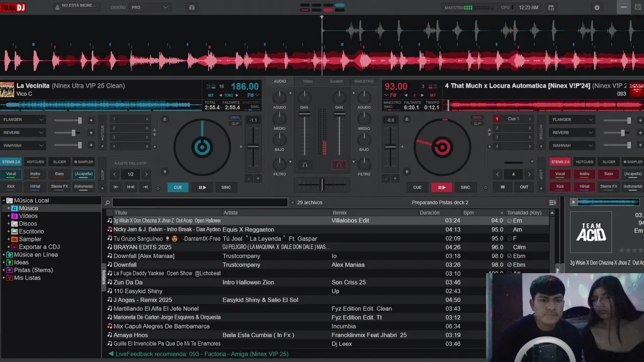Click left deck reloop middle icon
The image size is (644, 362).
[130, 187]
